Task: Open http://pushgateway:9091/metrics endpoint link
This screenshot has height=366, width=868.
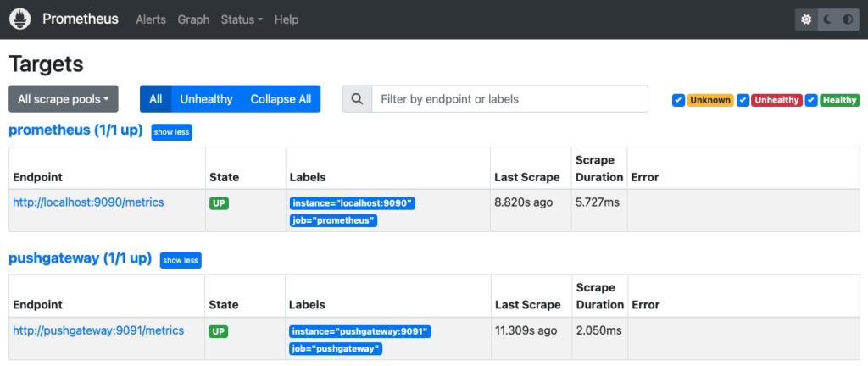Action: click(98, 330)
